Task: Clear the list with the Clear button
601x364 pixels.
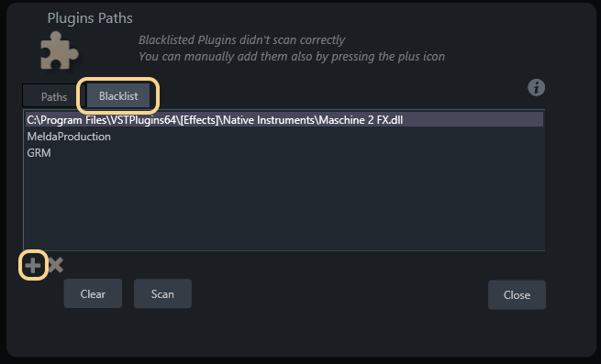Action: pyautogui.click(x=93, y=294)
